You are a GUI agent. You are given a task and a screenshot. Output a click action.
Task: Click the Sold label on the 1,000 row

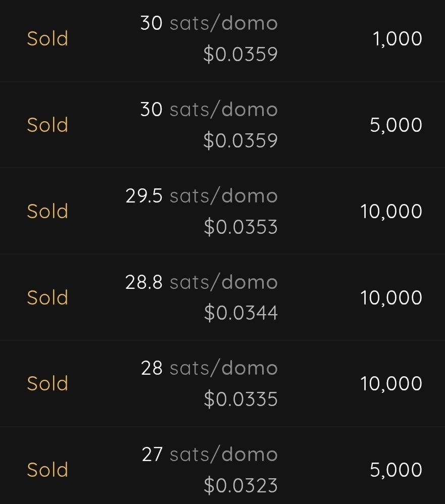coord(47,38)
